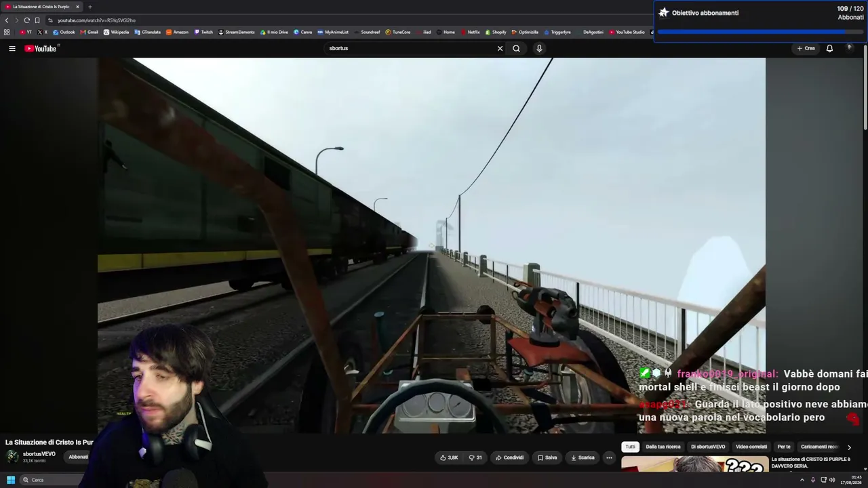This screenshot has width=868, height=488.
Task: Select the Per te chip
Action: click(784, 447)
